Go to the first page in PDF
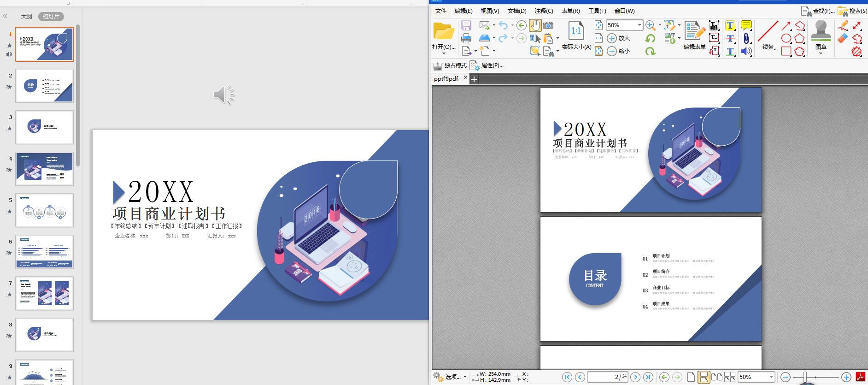The width and height of the screenshot is (868, 385). (x=567, y=377)
